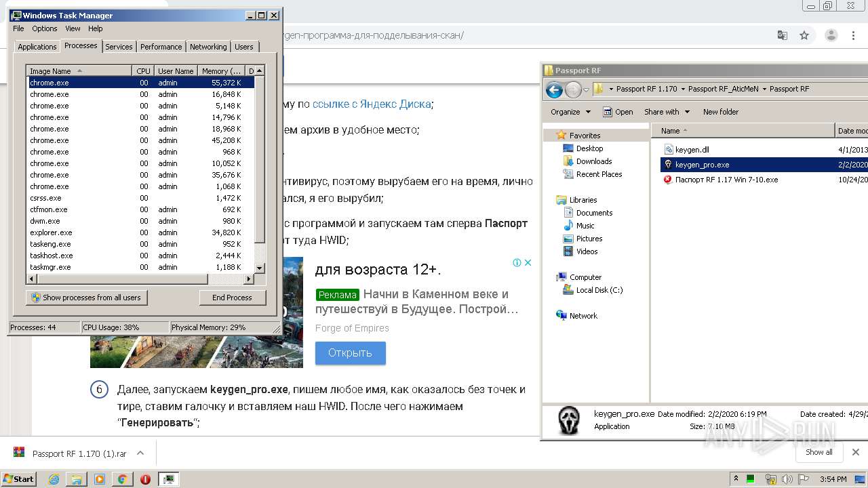Click the Chrome bookmark star icon
This screenshot has width=868, height=488.
pos(804,35)
